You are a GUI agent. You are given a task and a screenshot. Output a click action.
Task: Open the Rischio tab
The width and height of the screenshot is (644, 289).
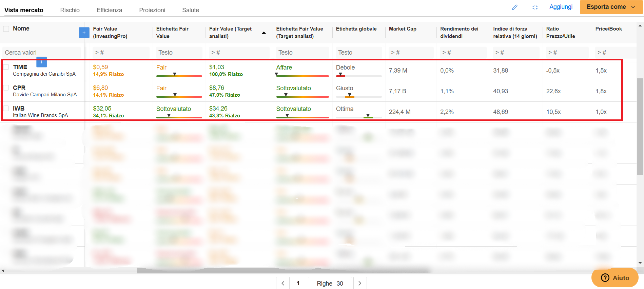(x=70, y=10)
